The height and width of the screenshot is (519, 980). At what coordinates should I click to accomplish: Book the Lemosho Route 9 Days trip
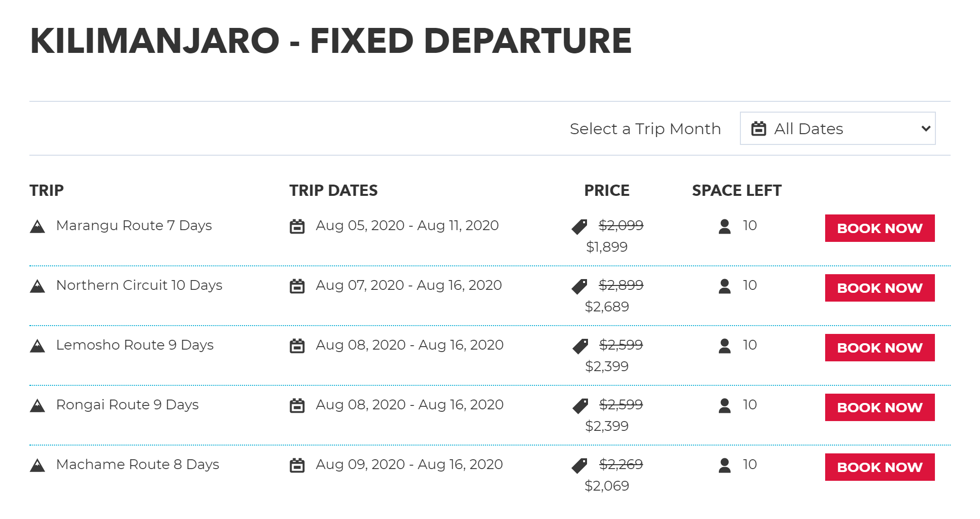[880, 348]
